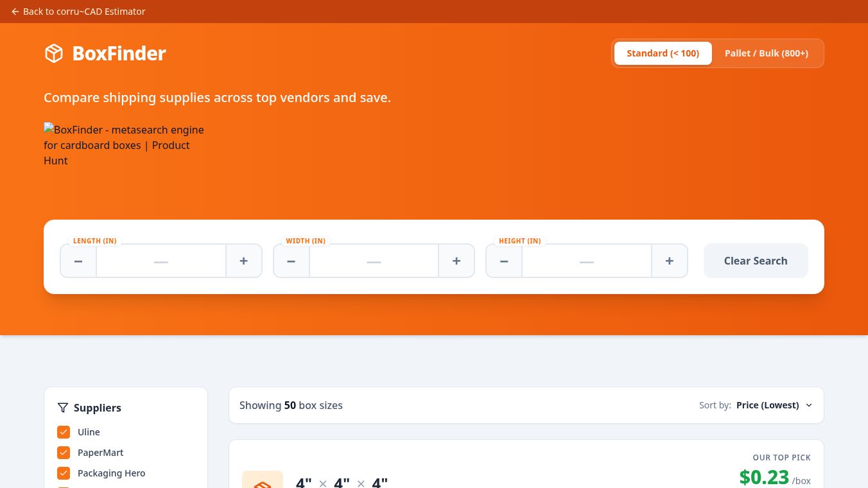Click the Clear Search button
The height and width of the screenshot is (488, 868).
click(756, 261)
